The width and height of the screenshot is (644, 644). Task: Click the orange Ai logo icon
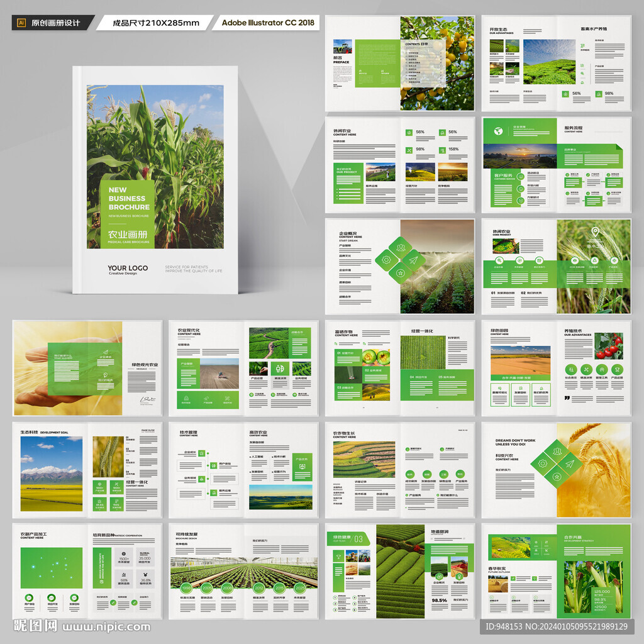tap(21, 23)
